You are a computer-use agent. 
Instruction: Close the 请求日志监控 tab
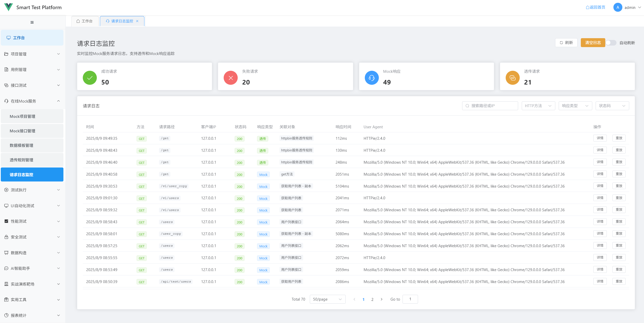click(137, 21)
